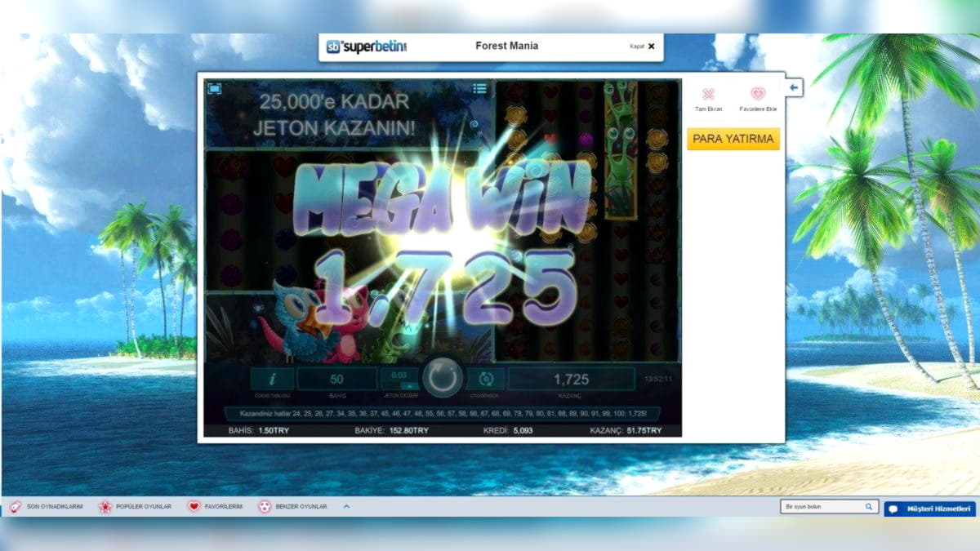The width and height of the screenshot is (980, 551).
Task: Open BENZER OYUNLAR tab
Action: click(x=292, y=507)
